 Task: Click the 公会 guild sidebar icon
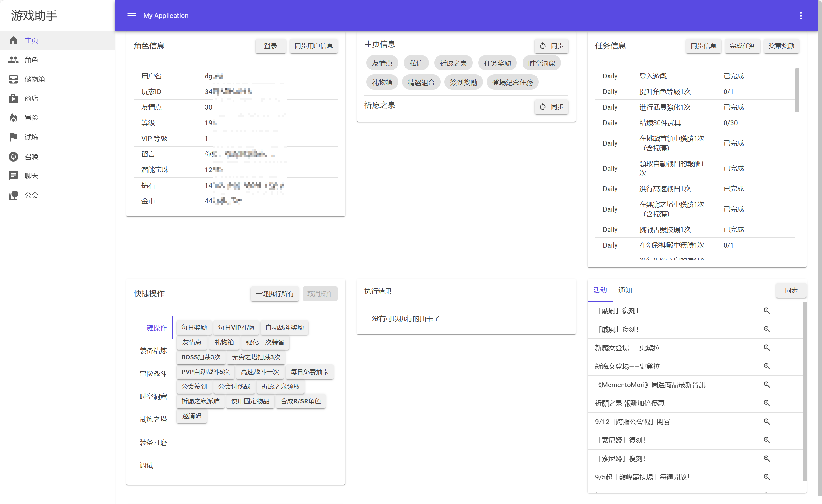tap(13, 195)
